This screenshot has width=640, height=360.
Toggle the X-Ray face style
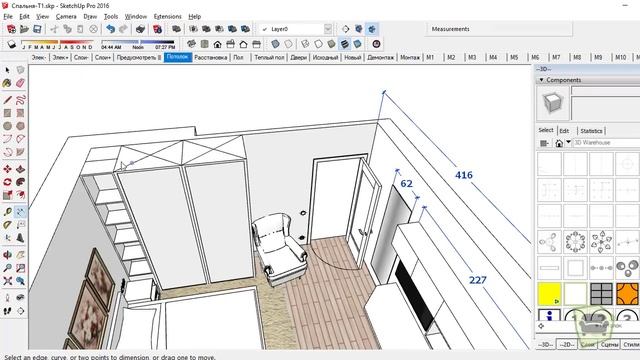click(x=276, y=44)
